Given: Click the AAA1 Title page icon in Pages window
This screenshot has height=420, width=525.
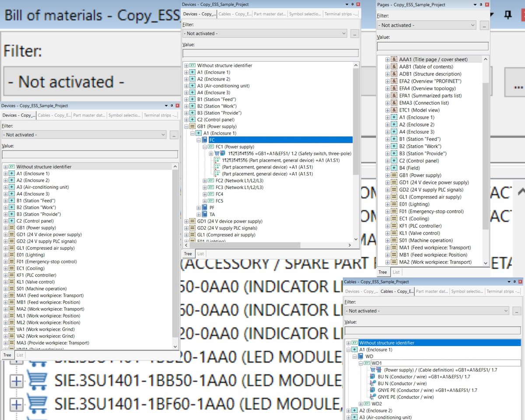Looking at the screenshot, I should [394, 59].
